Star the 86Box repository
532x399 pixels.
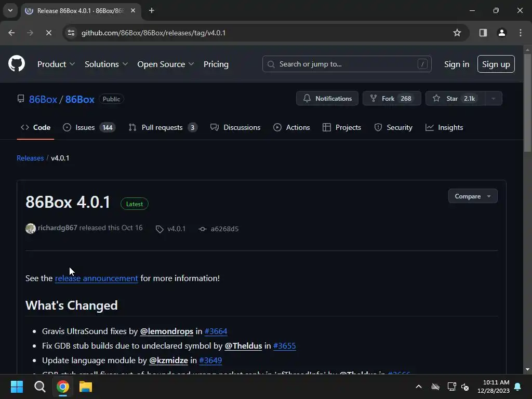455,98
